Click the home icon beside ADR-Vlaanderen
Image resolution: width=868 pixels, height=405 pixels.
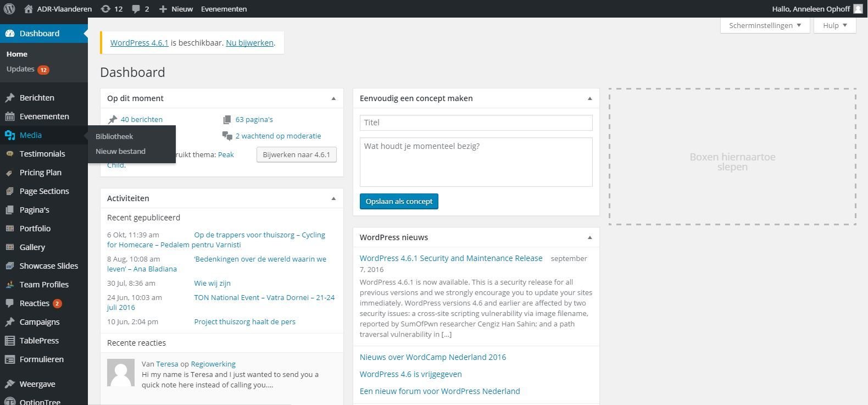pos(29,9)
